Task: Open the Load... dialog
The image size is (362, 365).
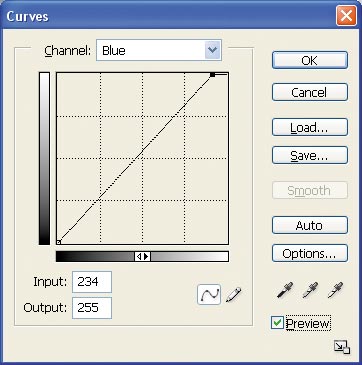Action: 310,127
